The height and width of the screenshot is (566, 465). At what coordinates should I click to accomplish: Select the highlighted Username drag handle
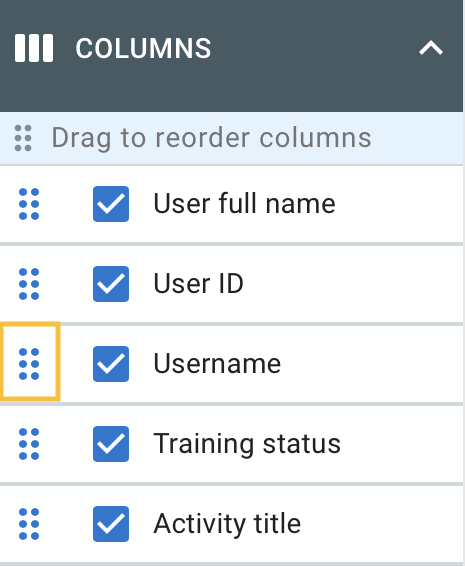click(x=29, y=362)
